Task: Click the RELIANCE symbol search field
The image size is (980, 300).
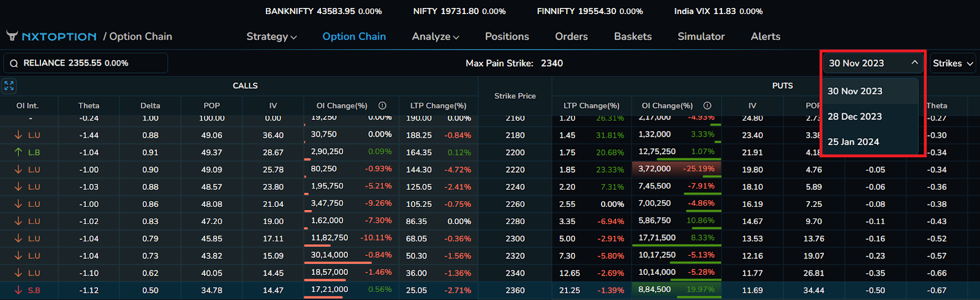Action: point(86,63)
